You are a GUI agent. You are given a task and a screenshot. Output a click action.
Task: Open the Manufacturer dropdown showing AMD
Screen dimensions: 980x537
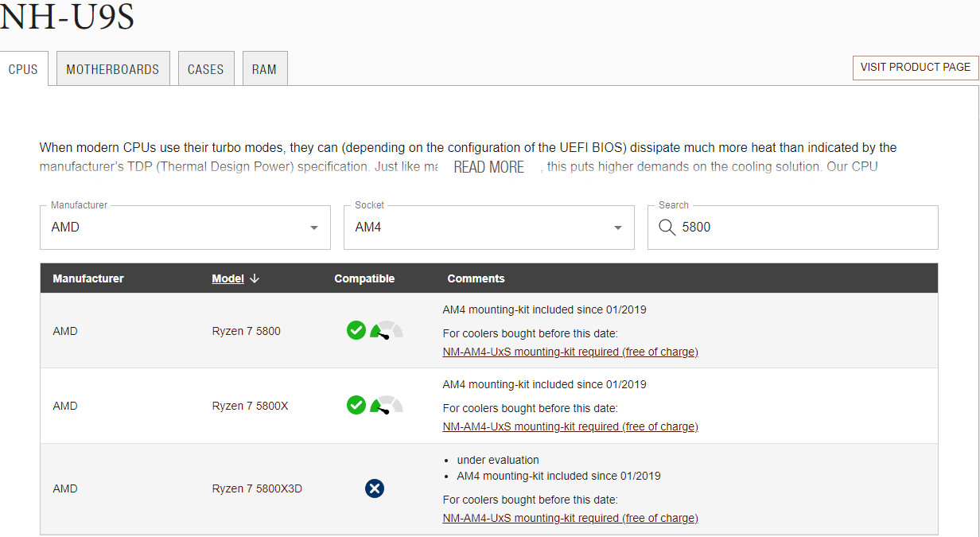click(185, 228)
